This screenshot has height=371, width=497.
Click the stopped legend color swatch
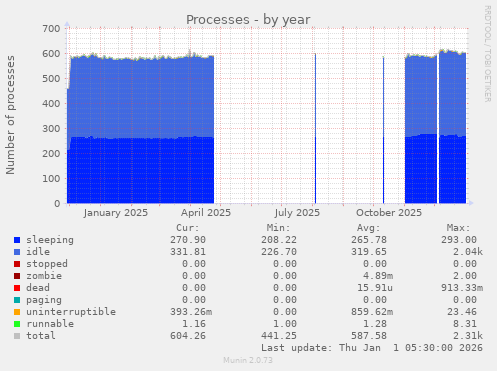[17, 264]
